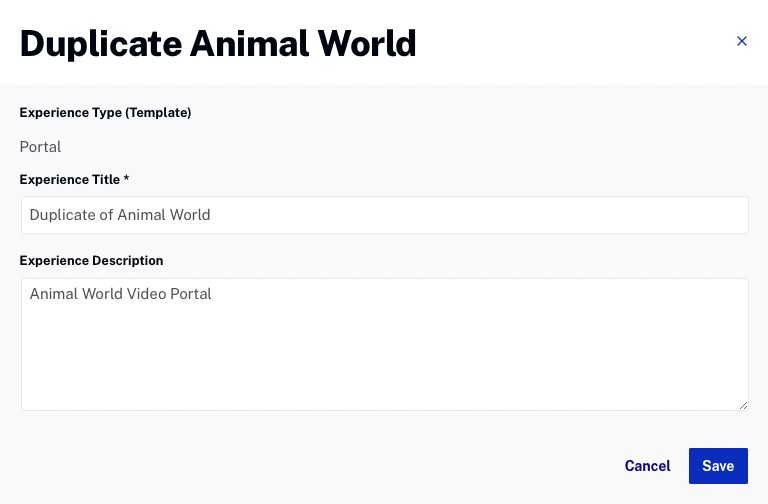Click the Duplicate Animal World heading
The height and width of the screenshot is (504, 768).
point(218,44)
